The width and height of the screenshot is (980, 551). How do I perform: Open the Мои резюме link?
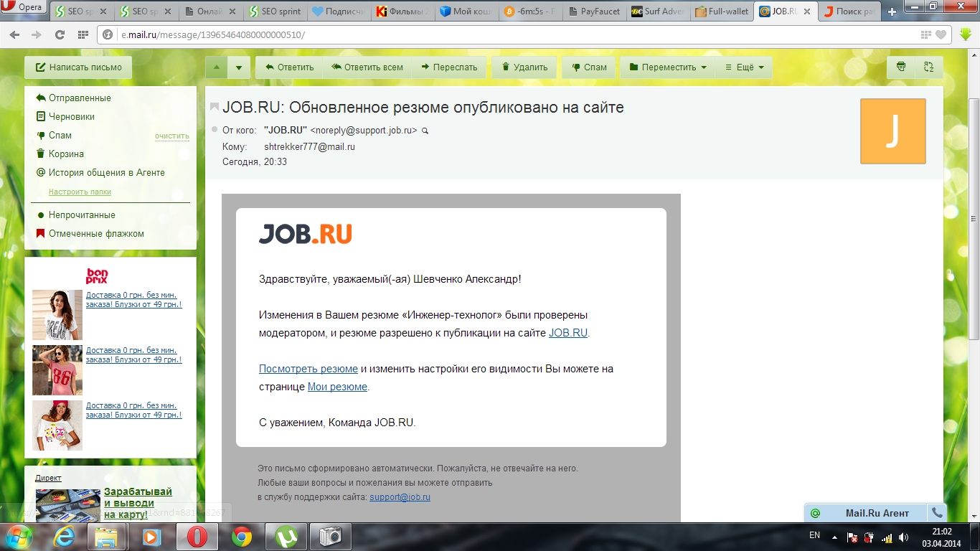click(337, 387)
